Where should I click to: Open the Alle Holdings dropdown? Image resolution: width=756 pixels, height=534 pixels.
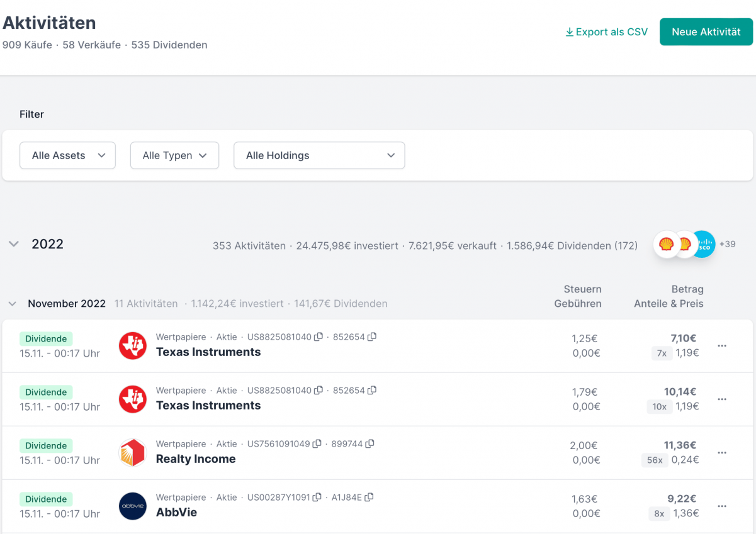(319, 155)
